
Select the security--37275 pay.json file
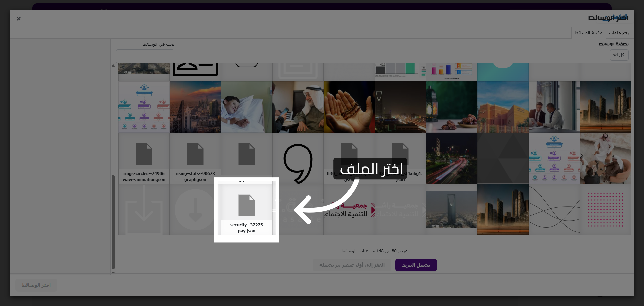[x=247, y=210]
